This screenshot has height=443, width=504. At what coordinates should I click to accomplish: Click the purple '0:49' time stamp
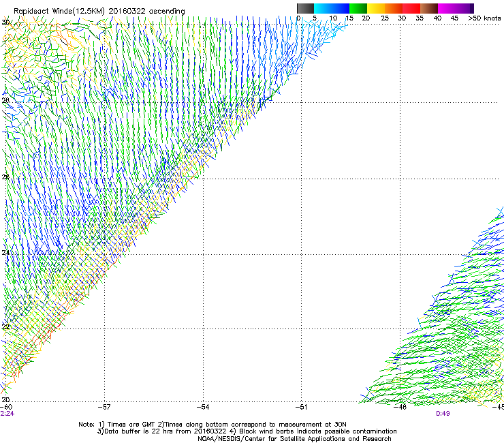pyautogui.click(x=443, y=414)
